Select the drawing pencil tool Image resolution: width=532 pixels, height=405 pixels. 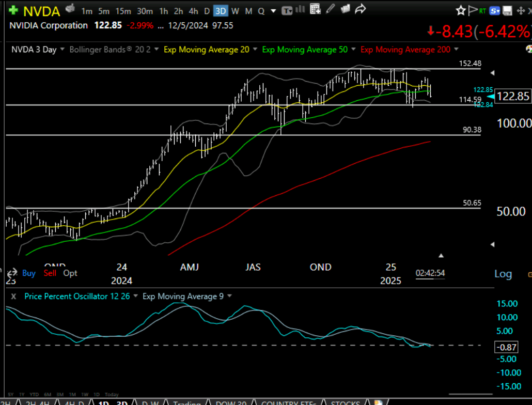pyautogui.click(x=331, y=9)
